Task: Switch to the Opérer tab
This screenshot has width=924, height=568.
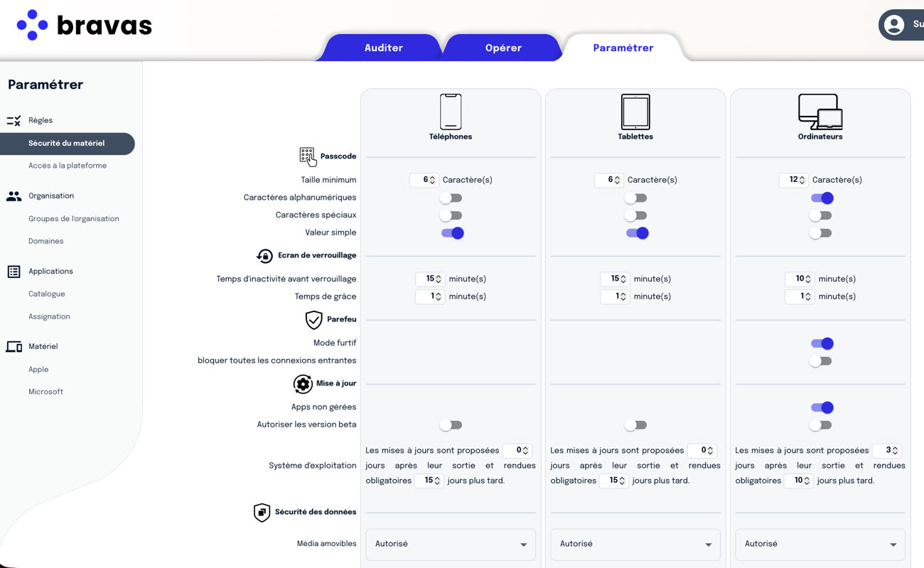Action: point(503,48)
